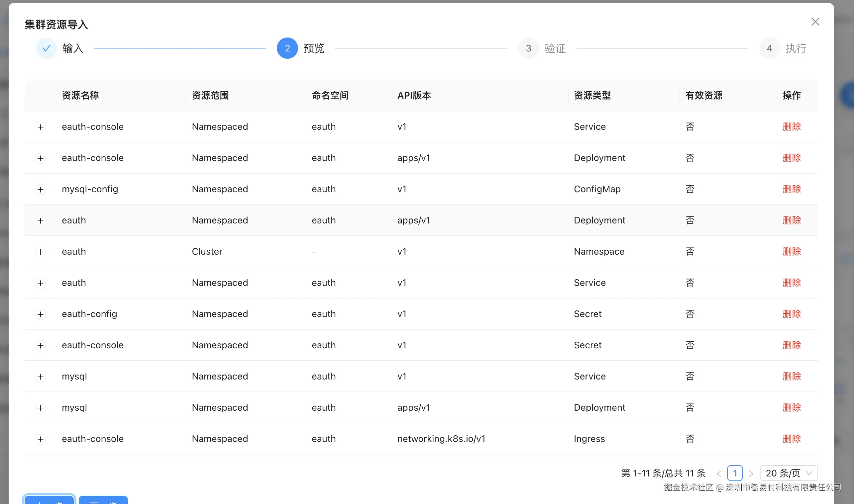
Task: Click the checkmark icon on the 输入 step
Action: pos(46,48)
